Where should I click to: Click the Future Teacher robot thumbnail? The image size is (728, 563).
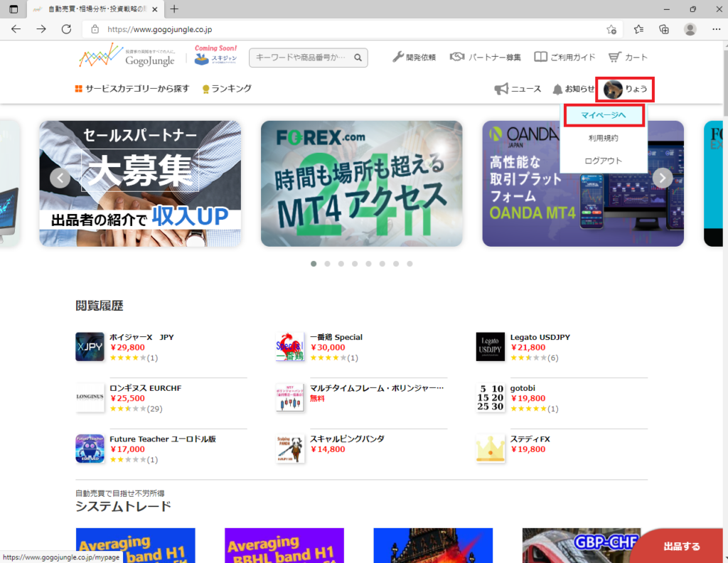(90, 449)
